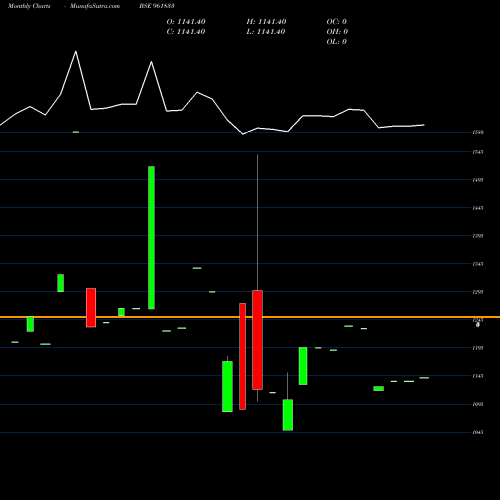Click the 'C: 1141.40' close value

186,32
